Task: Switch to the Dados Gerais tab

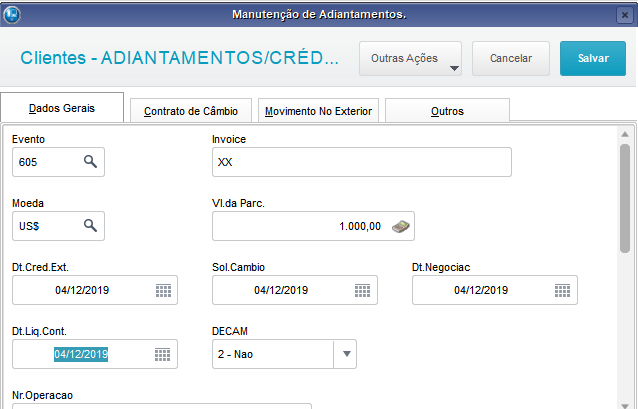Action: (62, 108)
